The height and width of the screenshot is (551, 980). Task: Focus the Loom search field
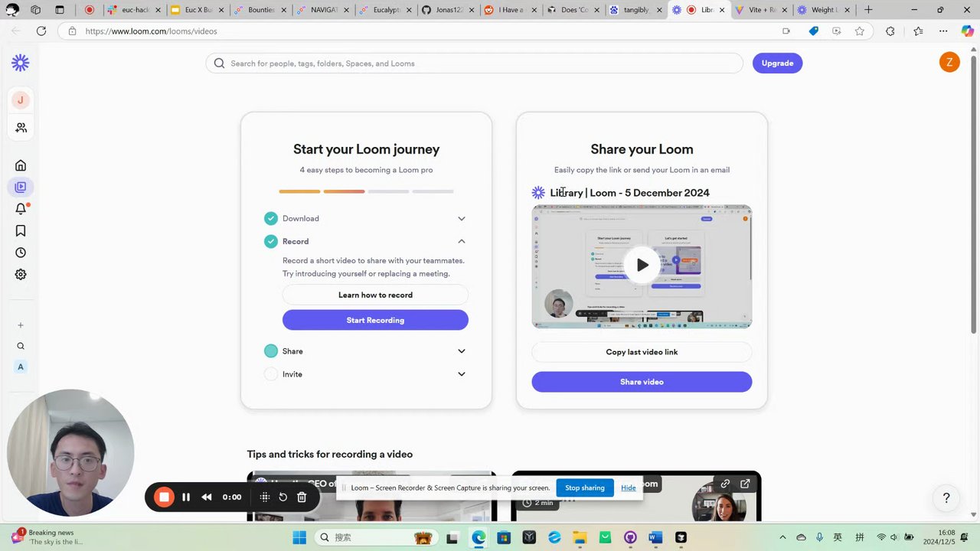pyautogui.click(x=474, y=64)
